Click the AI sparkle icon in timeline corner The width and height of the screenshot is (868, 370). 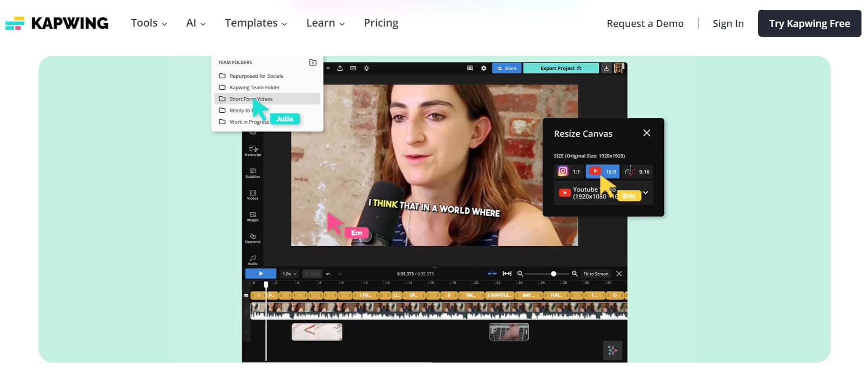612,350
